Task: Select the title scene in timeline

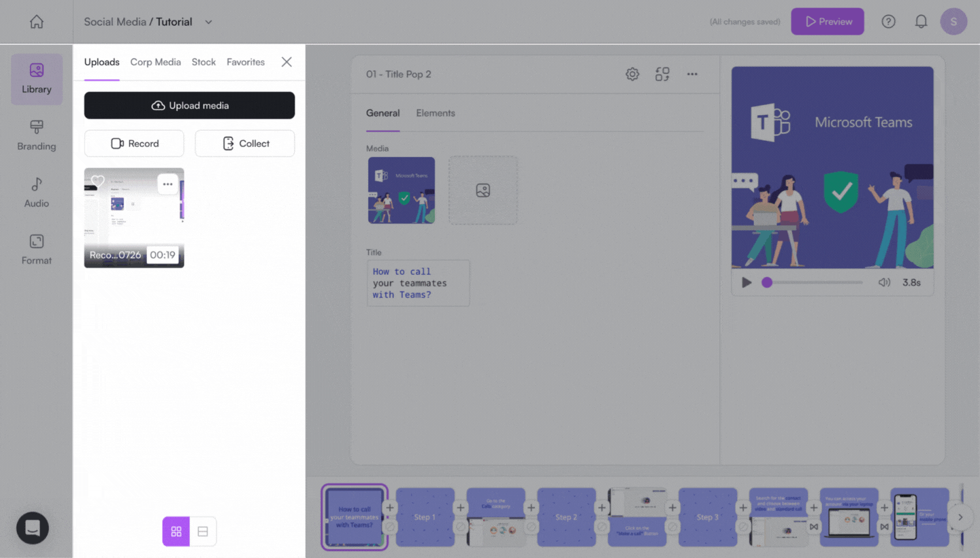Action: [354, 517]
